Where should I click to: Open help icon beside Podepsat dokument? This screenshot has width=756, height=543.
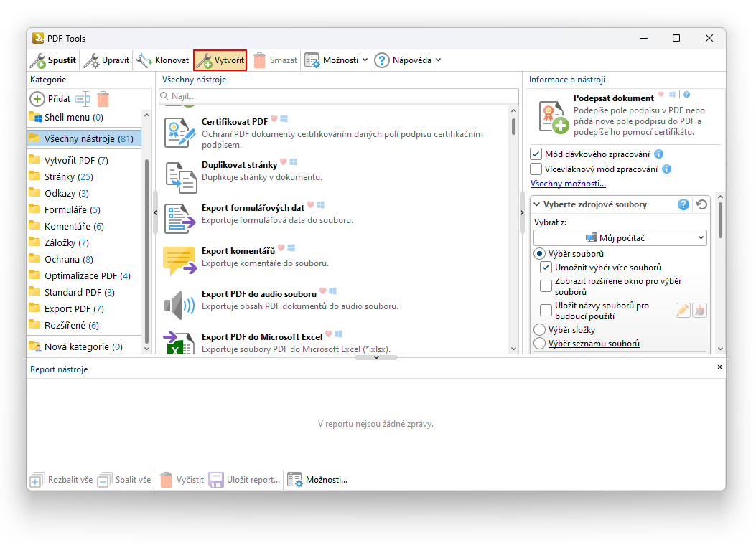coord(686,95)
